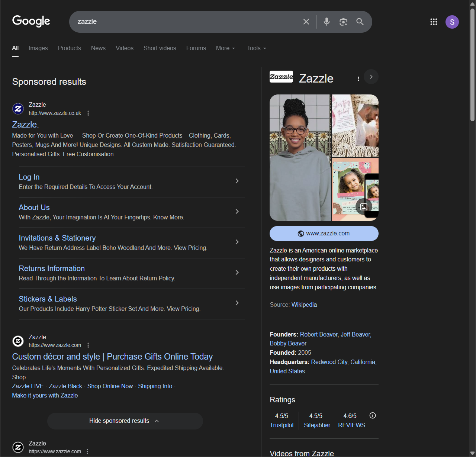This screenshot has height=457, width=476.
Task: Click the next arrow in knowledge panel header
Action: [x=371, y=77]
